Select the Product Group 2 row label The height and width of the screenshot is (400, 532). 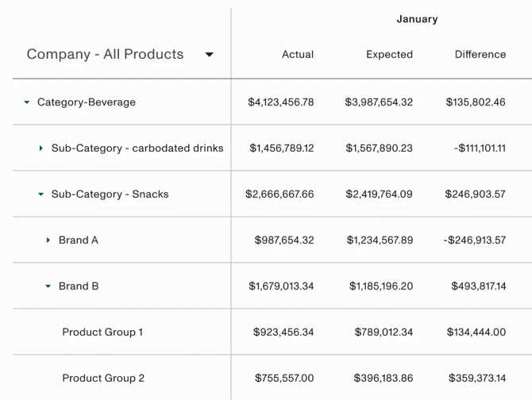coord(103,379)
